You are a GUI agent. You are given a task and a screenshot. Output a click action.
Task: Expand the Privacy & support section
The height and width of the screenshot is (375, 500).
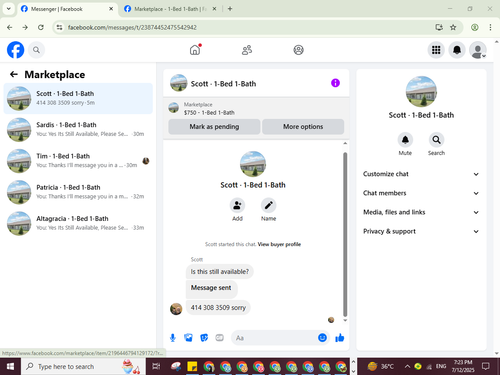point(421,231)
